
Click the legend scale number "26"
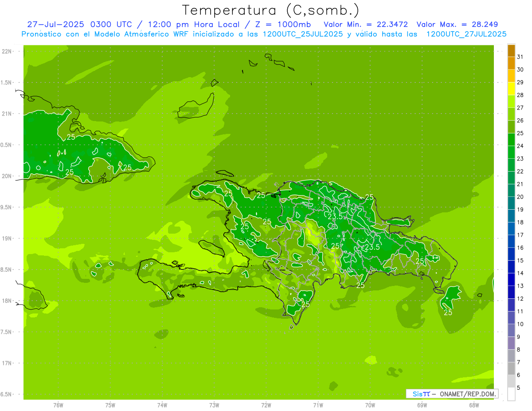point(520,120)
